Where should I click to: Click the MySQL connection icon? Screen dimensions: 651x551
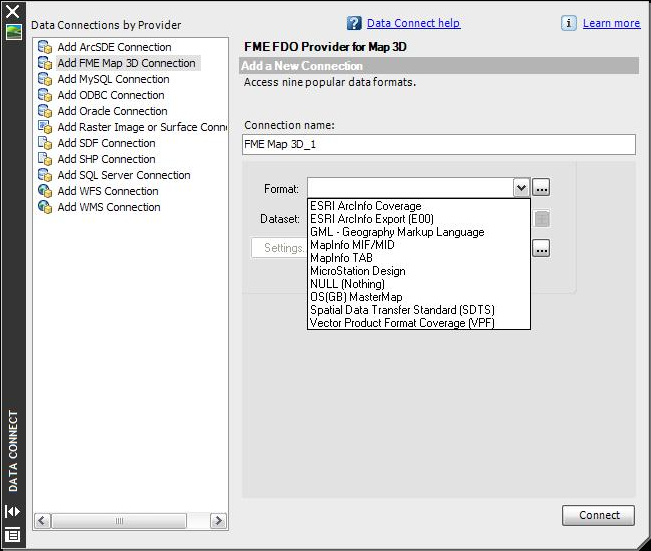pos(45,79)
